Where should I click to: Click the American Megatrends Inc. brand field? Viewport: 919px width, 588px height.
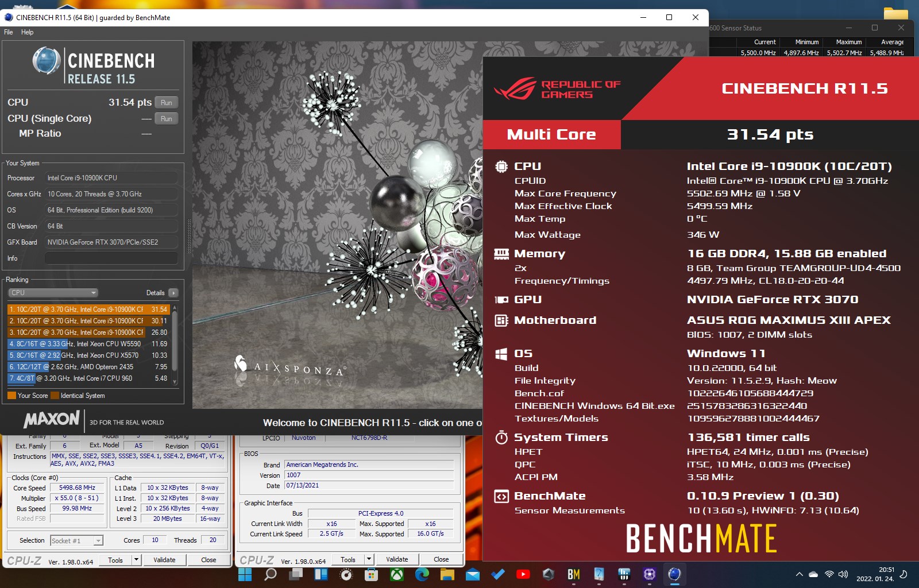369,465
